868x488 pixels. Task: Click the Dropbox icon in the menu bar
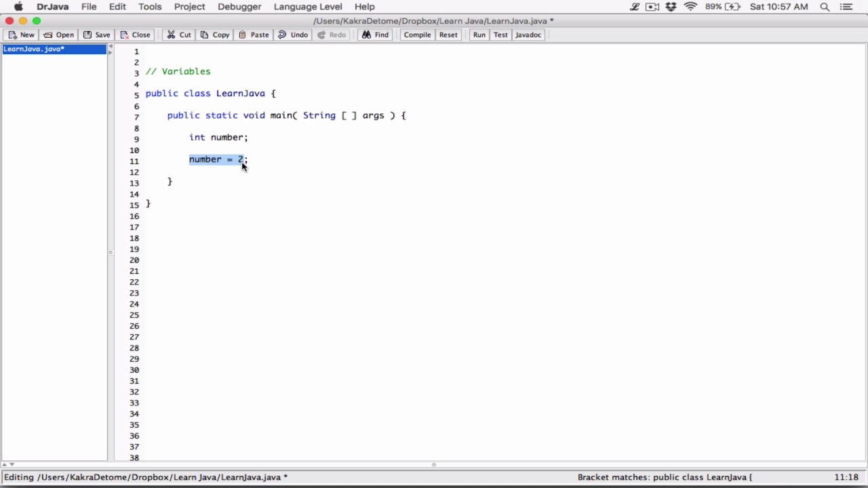tap(671, 7)
